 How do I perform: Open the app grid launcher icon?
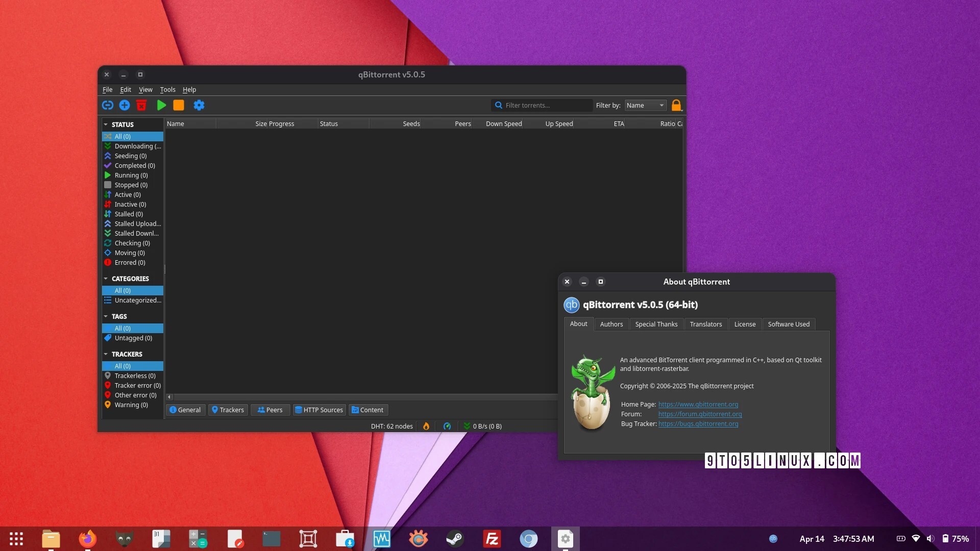[x=16, y=539]
